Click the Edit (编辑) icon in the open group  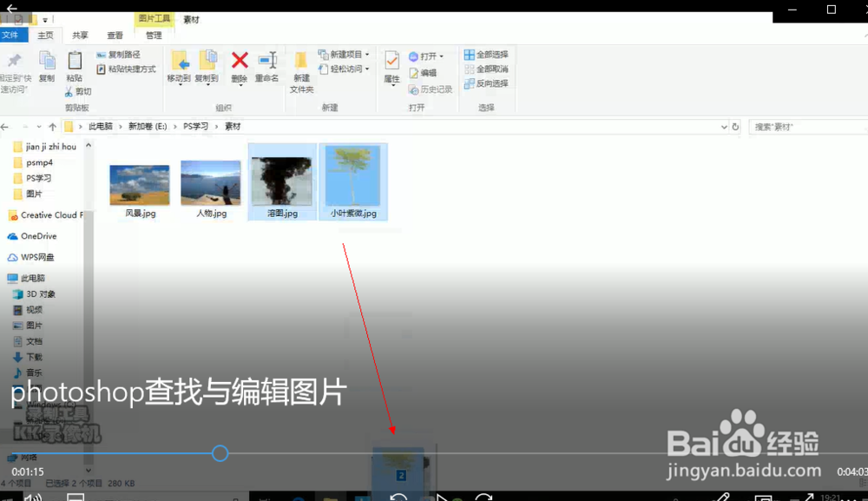point(413,73)
